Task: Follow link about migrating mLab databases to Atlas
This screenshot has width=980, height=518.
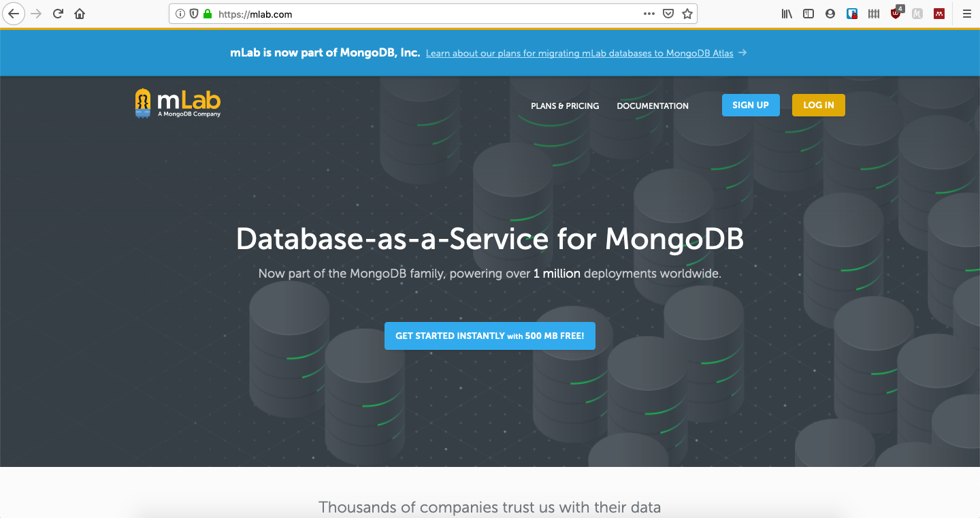Action: pos(580,53)
